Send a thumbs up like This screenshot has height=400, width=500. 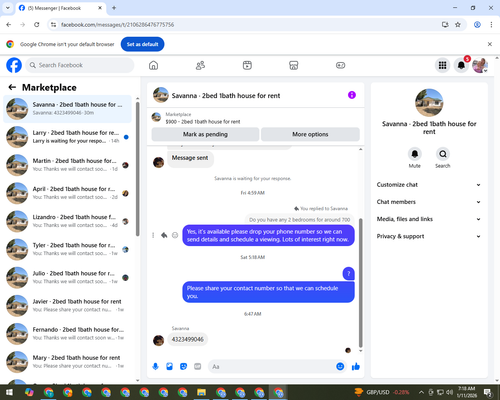[356, 367]
